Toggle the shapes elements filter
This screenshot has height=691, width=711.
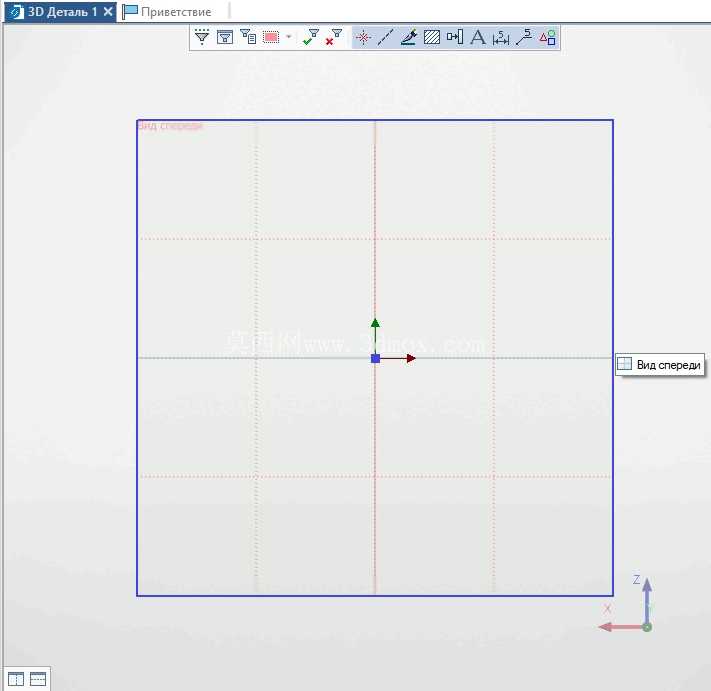pyautogui.click(x=548, y=37)
